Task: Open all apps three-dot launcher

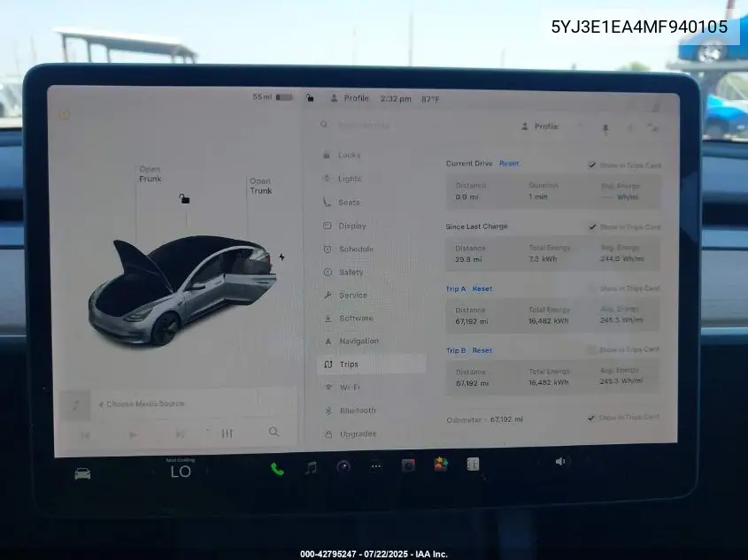Action: pyautogui.click(x=376, y=466)
